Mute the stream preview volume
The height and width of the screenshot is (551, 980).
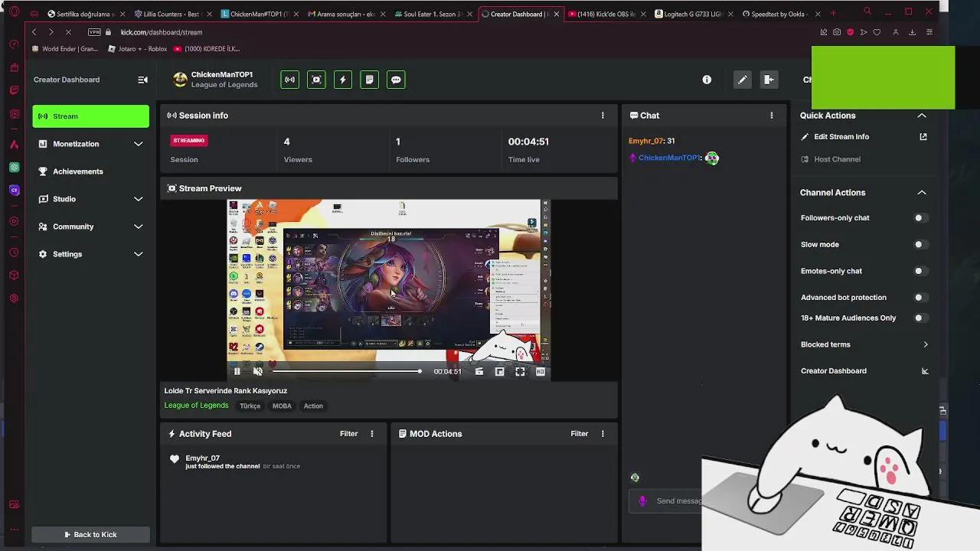pos(258,371)
